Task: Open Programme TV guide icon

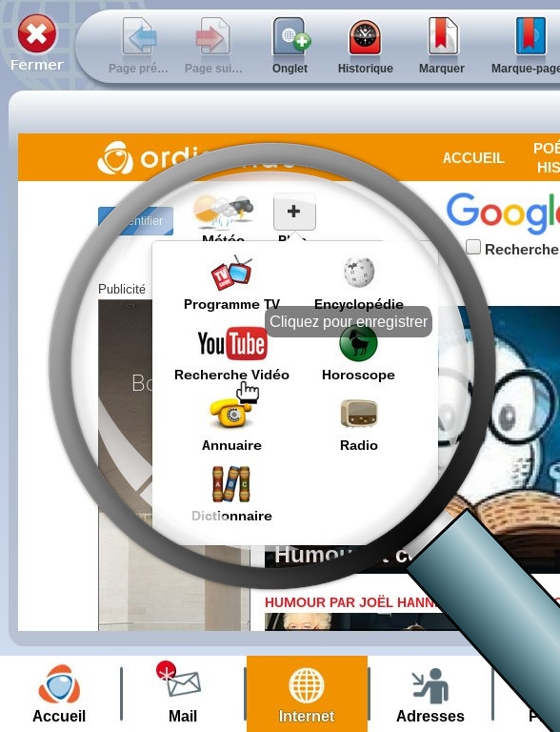Action: pos(231,274)
